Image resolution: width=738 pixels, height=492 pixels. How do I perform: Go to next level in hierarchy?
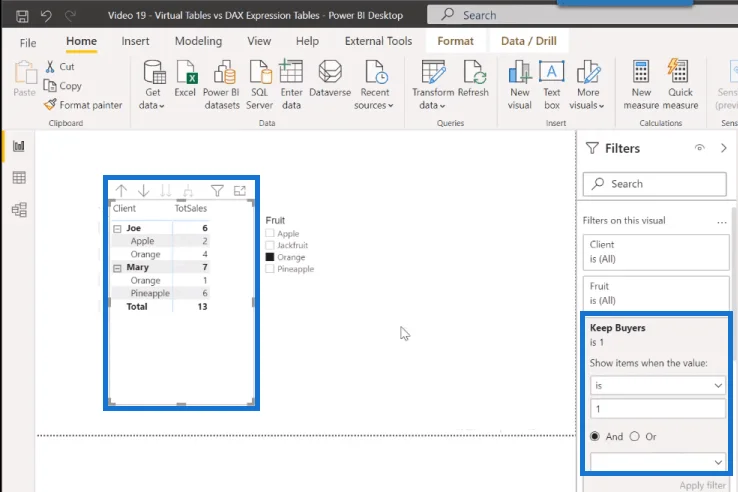(x=166, y=191)
